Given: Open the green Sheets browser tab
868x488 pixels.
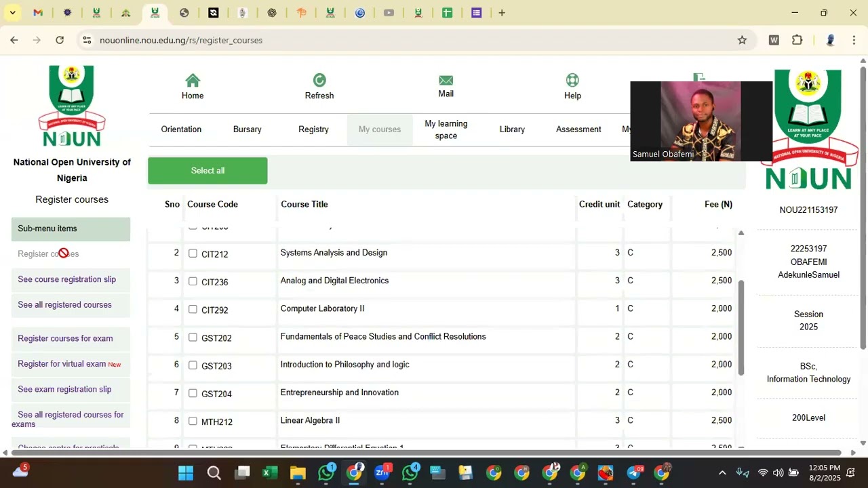Looking at the screenshot, I should (447, 13).
